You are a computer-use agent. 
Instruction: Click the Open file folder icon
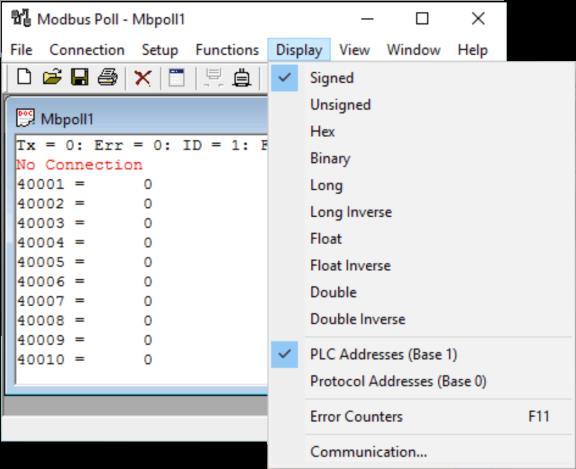click(x=52, y=77)
